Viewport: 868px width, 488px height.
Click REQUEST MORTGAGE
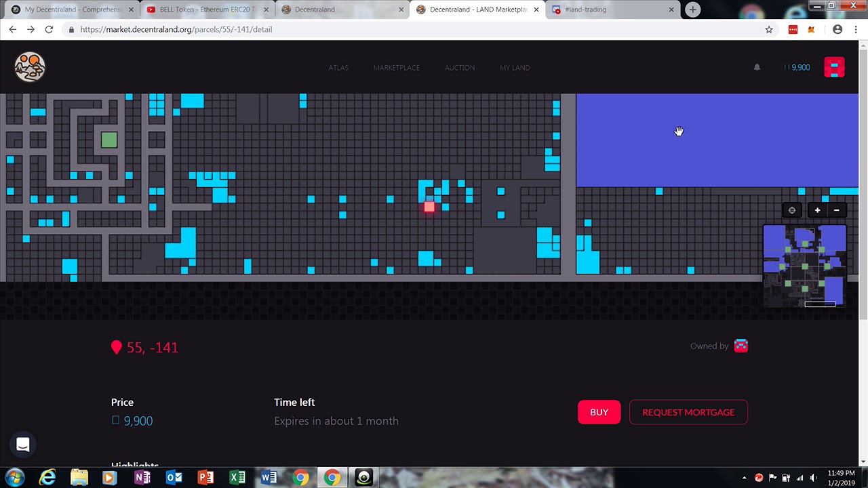point(688,412)
